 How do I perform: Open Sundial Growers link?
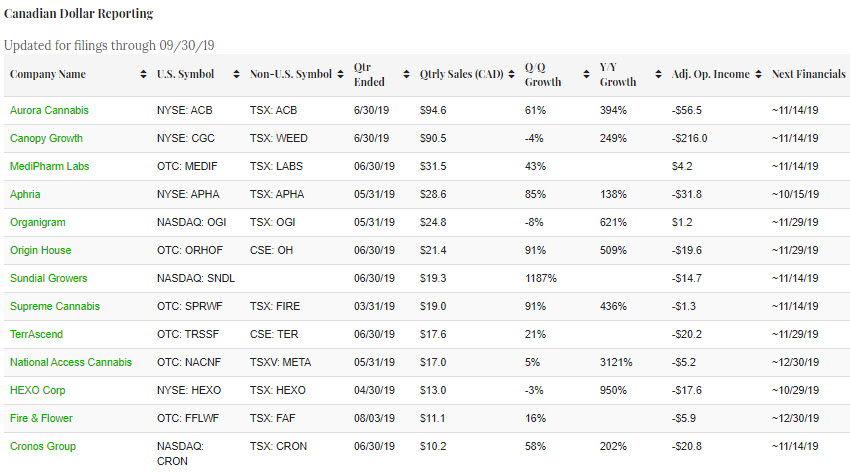click(48, 278)
